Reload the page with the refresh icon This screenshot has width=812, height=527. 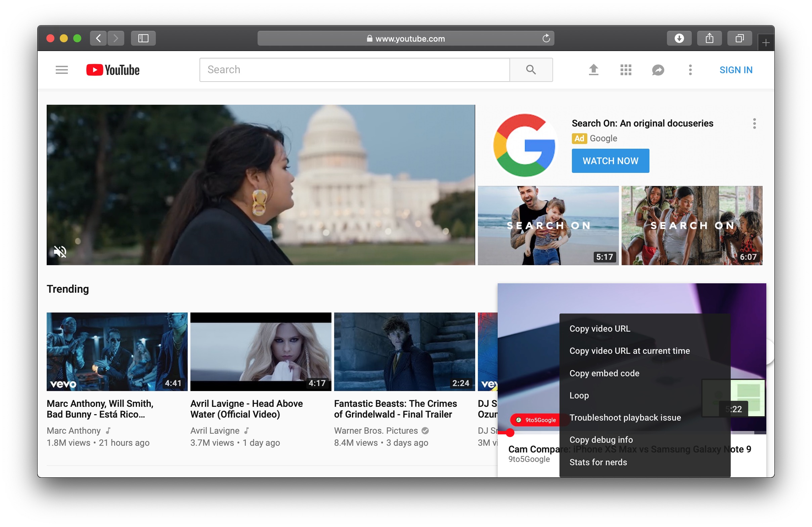(546, 38)
